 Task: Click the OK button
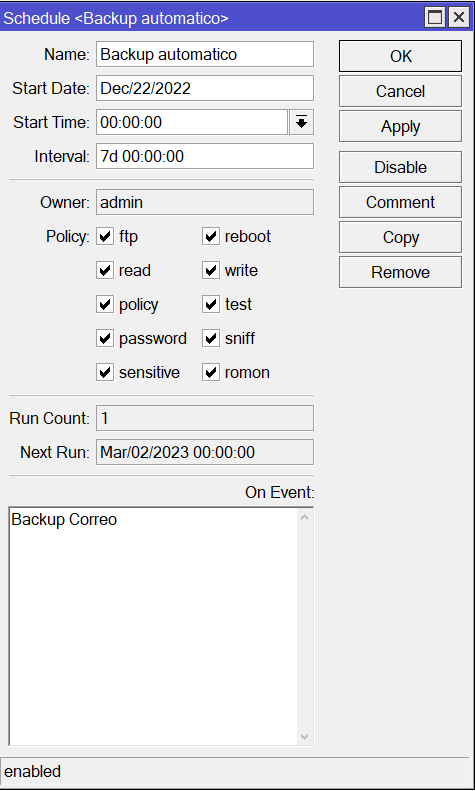[400, 56]
